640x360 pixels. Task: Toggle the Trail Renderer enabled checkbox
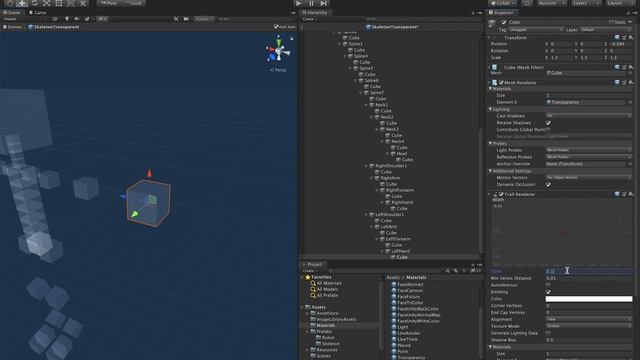coord(501,194)
